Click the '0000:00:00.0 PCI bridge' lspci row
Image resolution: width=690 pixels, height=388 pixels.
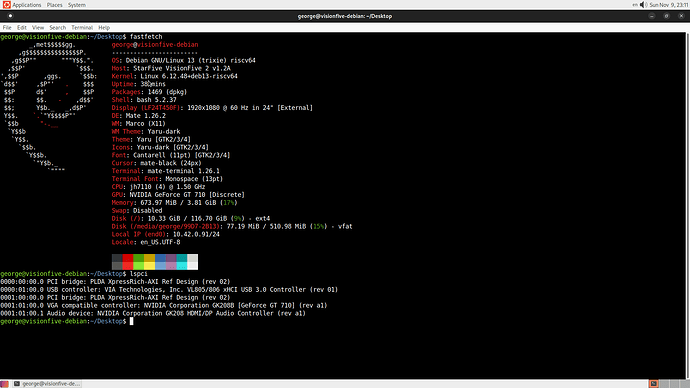pyautogui.click(x=115, y=282)
